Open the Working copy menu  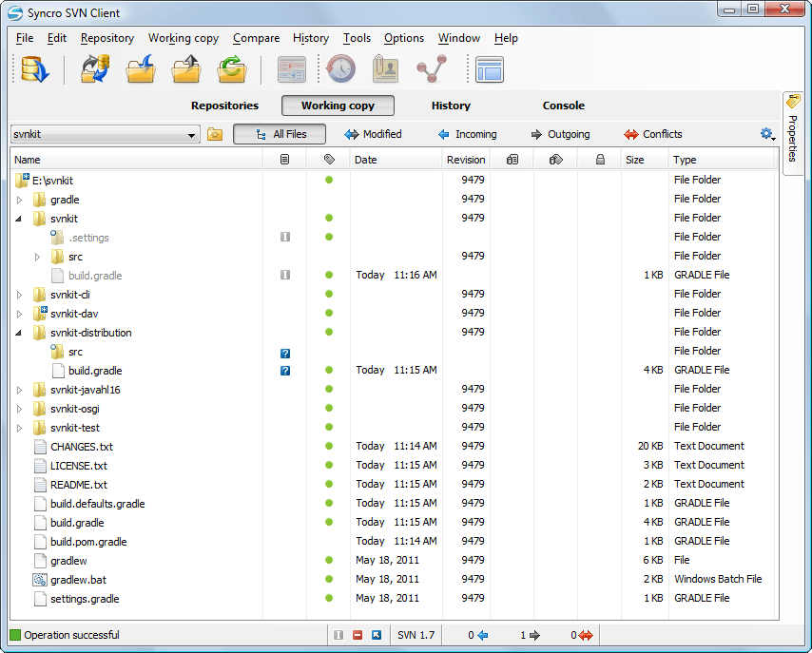point(184,38)
